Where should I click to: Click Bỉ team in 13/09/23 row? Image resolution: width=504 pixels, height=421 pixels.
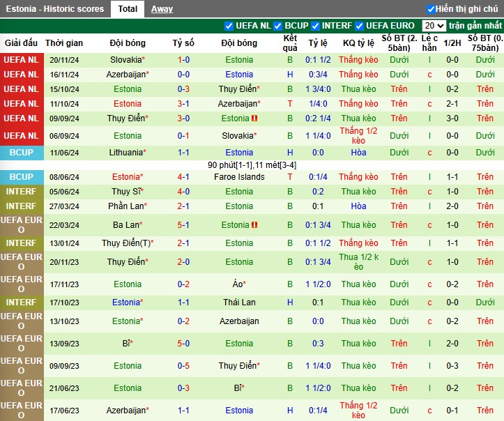click(128, 344)
